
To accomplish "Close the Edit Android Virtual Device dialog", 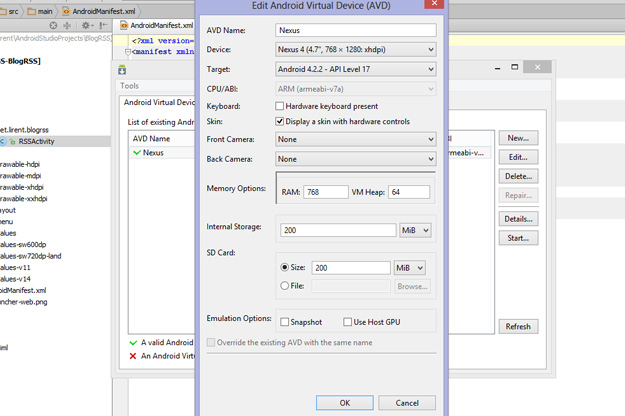I will tap(434, 4).
